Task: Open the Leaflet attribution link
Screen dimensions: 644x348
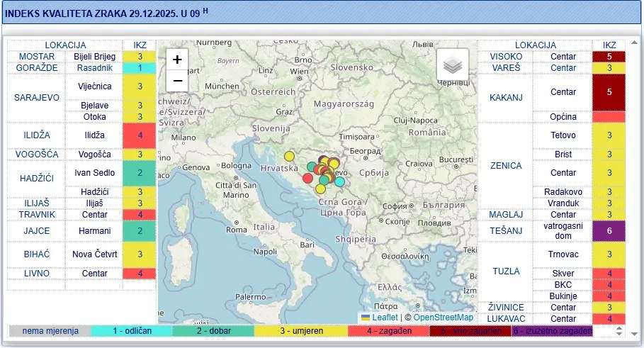Action: [385, 318]
